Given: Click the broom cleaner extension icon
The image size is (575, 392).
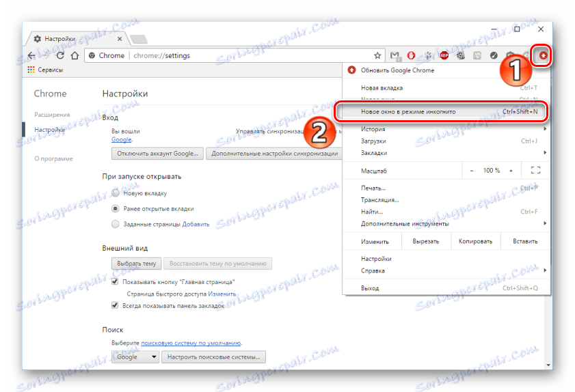Looking at the screenshot, I should 494,56.
